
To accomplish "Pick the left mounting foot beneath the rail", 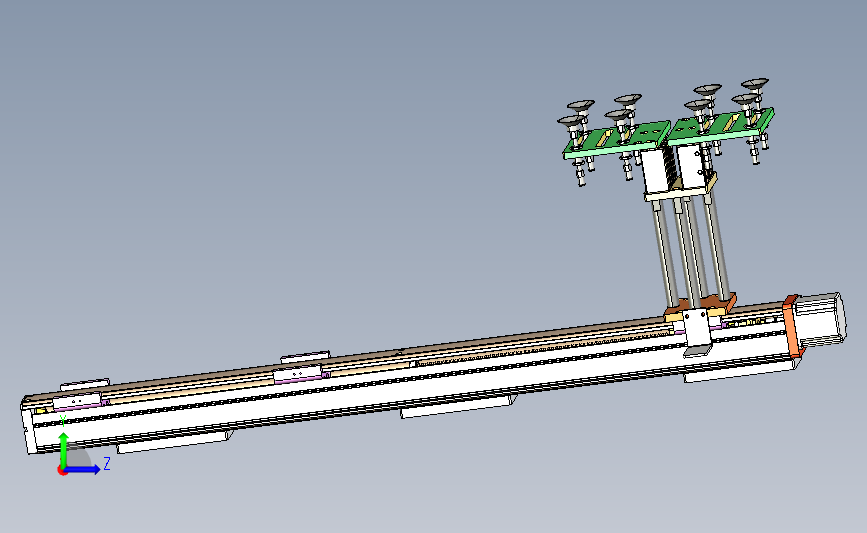I will (175, 443).
